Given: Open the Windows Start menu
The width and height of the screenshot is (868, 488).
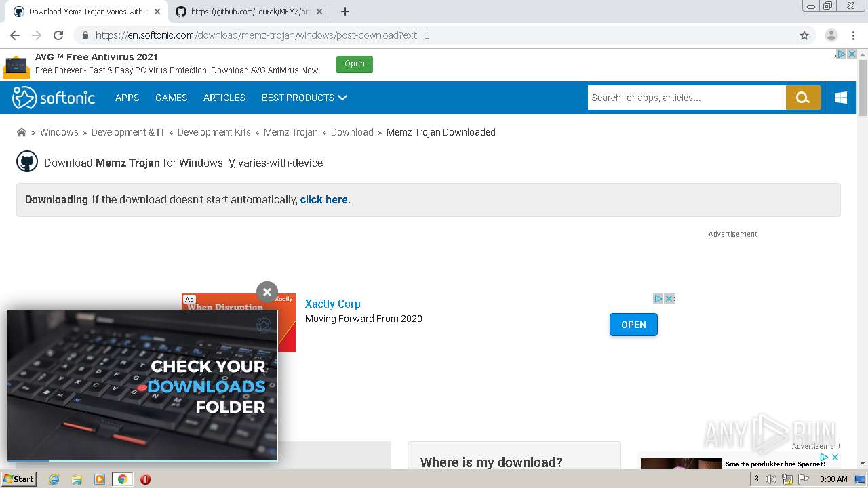Looking at the screenshot, I should click(x=18, y=479).
